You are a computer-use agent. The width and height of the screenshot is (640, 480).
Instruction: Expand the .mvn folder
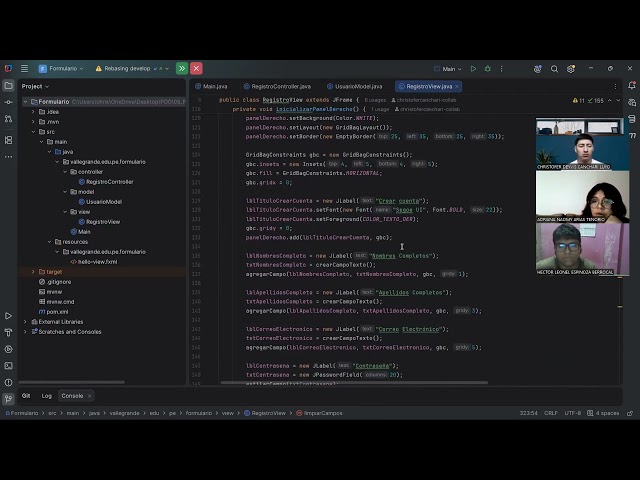33,122
